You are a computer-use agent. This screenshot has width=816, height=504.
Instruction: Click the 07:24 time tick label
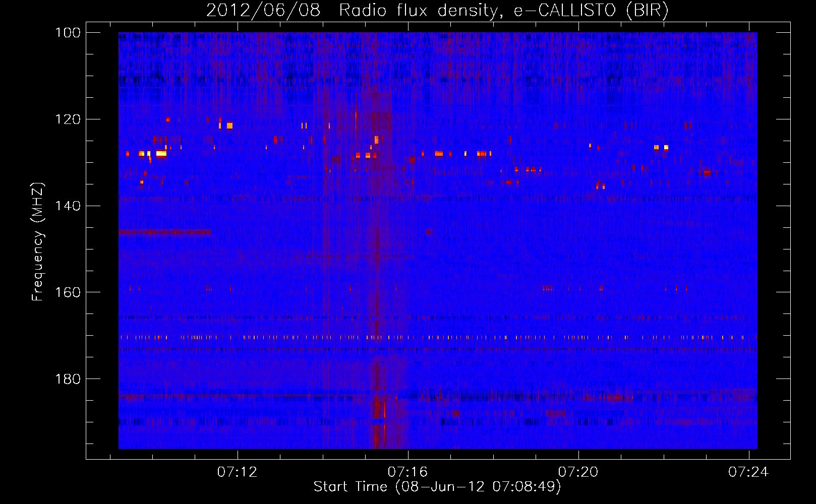coord(748,472)
